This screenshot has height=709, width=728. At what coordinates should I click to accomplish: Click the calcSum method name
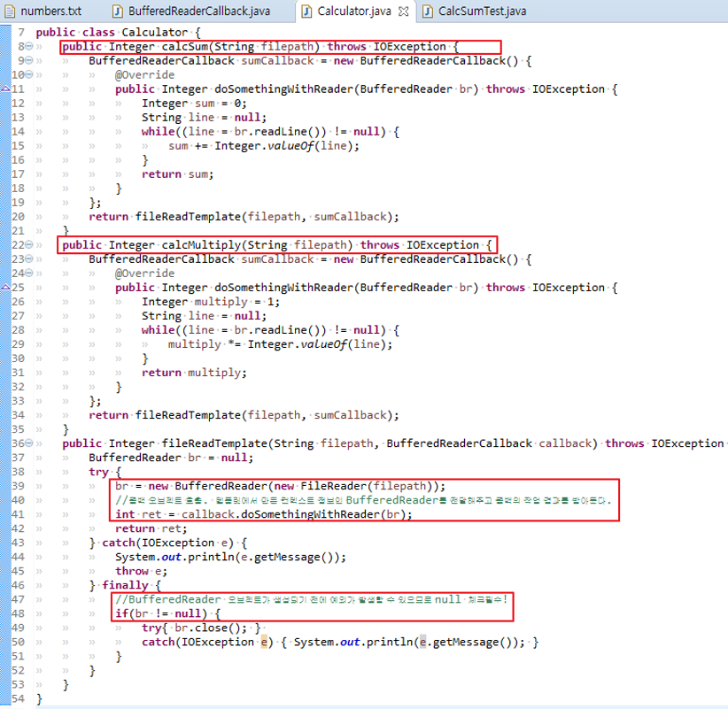point(185,46)
